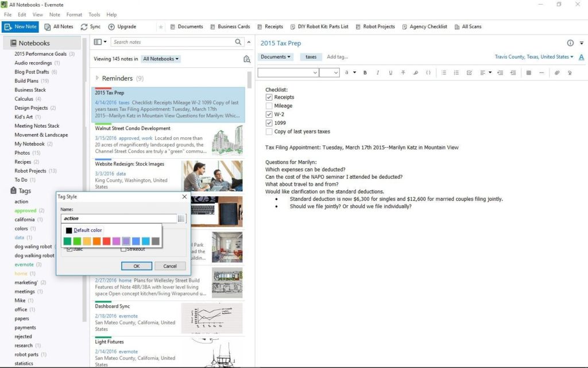588x368 pixels.
Task: Click the Bold formatting icon
Action: 366,72
